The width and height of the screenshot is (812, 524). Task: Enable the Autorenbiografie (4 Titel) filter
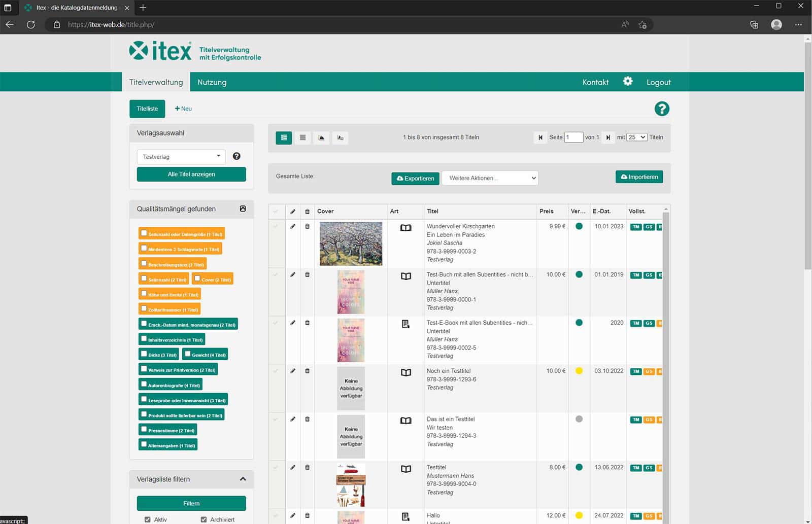click(144, 384)
